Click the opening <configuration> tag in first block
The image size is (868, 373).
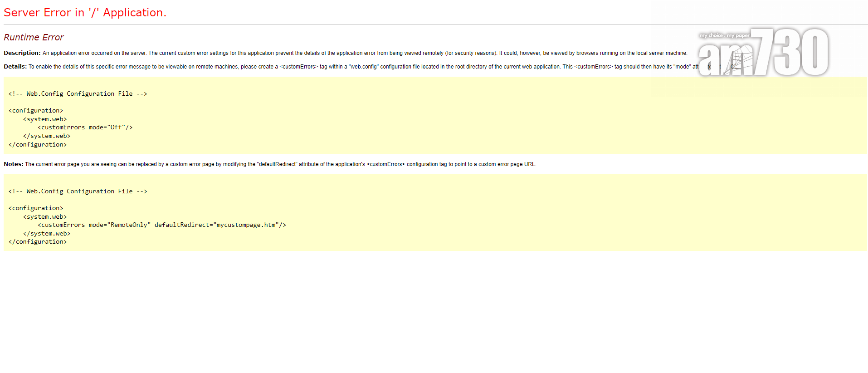pyautogui.click(x=36, y=111)
